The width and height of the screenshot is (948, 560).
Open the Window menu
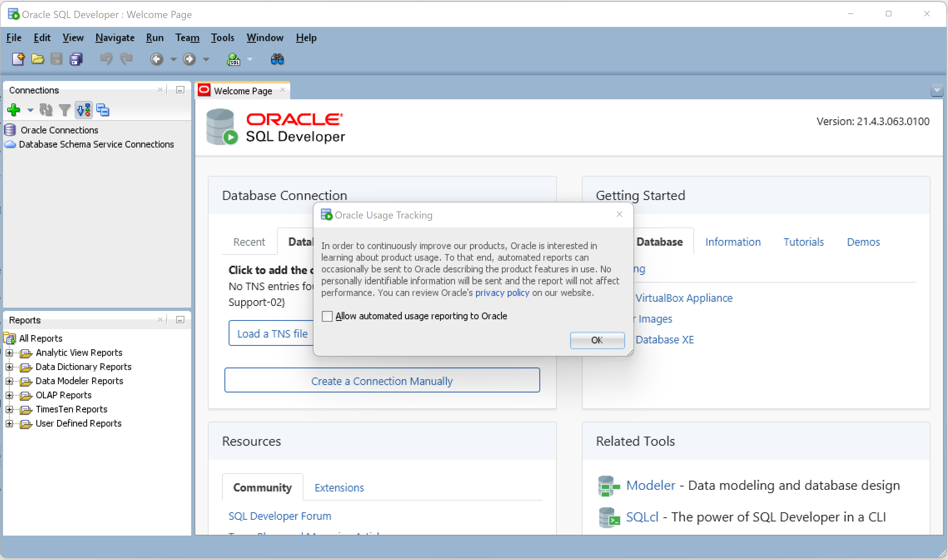click(x=265, y=38)
